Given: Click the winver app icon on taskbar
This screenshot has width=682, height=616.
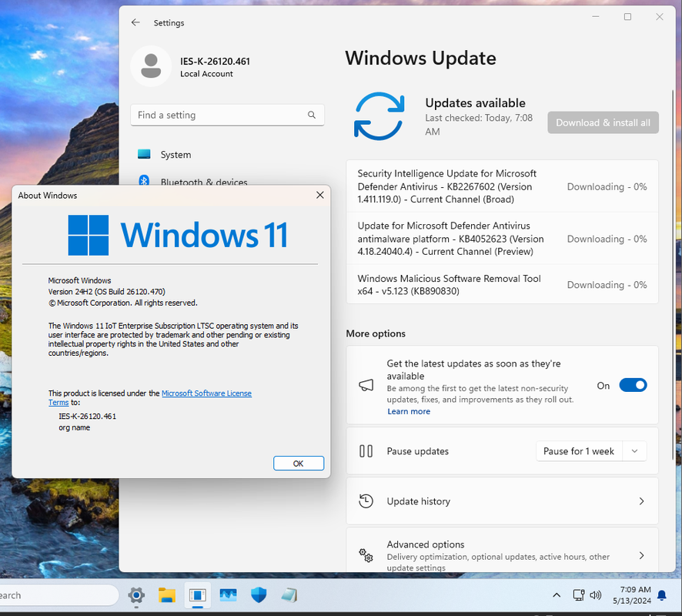Looking at the screenshot, I should [198, 595].
